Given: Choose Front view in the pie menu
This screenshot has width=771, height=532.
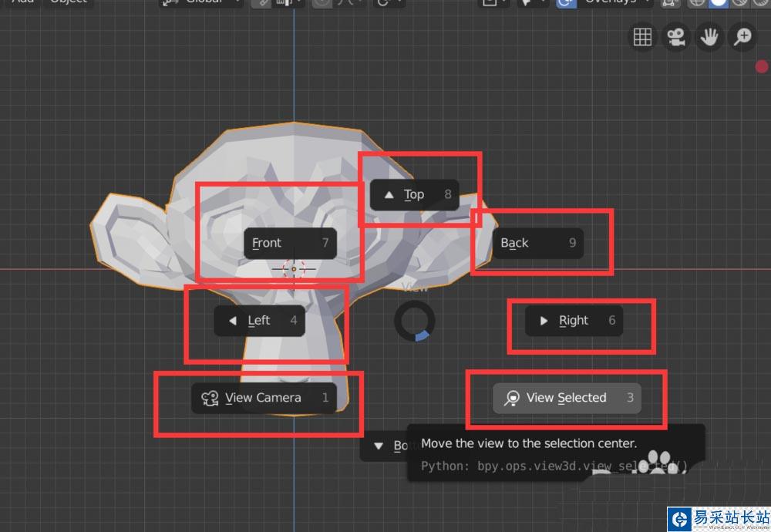Looking at the screenshot, I should pos(290,243).
